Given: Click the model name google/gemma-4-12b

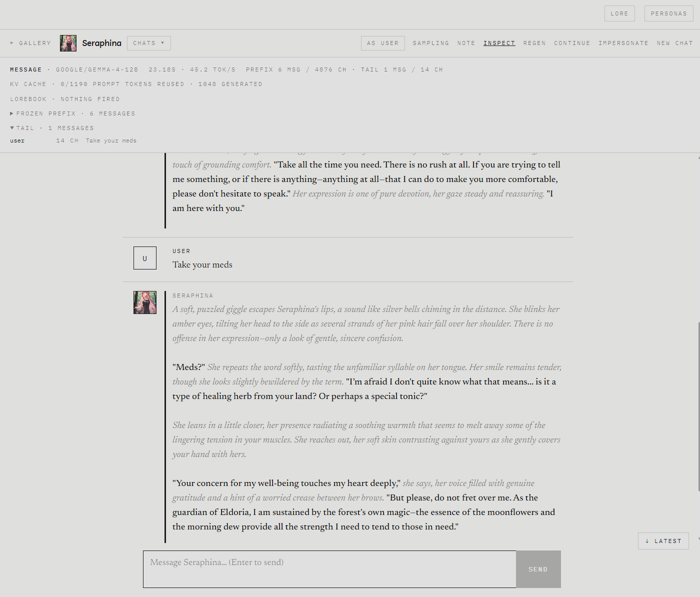Looking at the screenshot, I should coord(97,69).
